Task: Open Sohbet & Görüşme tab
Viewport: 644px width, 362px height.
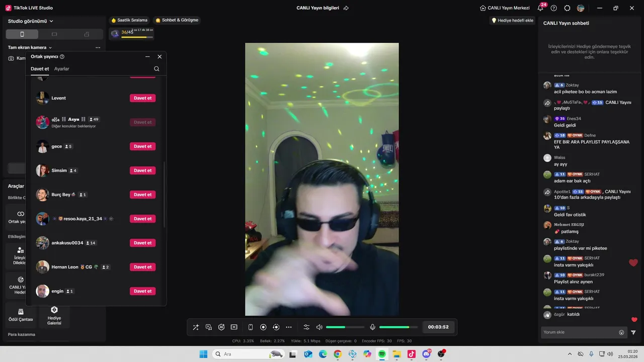Action: point(177,20)
